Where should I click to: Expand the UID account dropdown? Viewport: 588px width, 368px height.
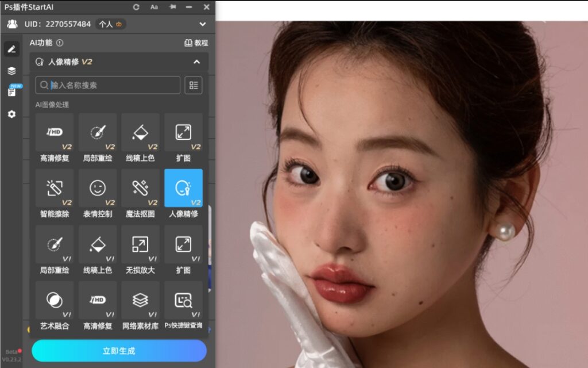point(202,24)
